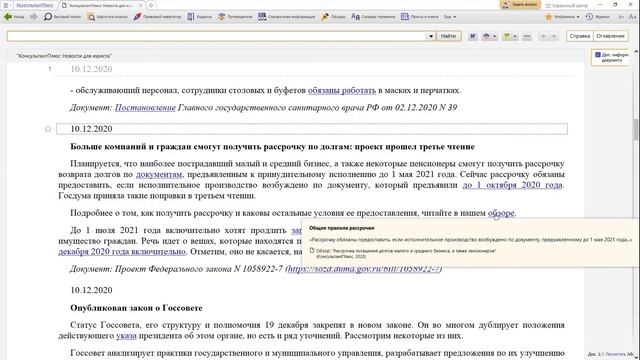Open the указа link
The image size is (640, 360).
click(x=126, y=336)
